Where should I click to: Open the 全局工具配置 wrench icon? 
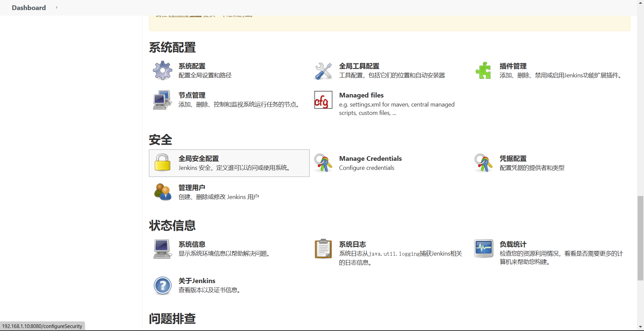coord(323,71)
